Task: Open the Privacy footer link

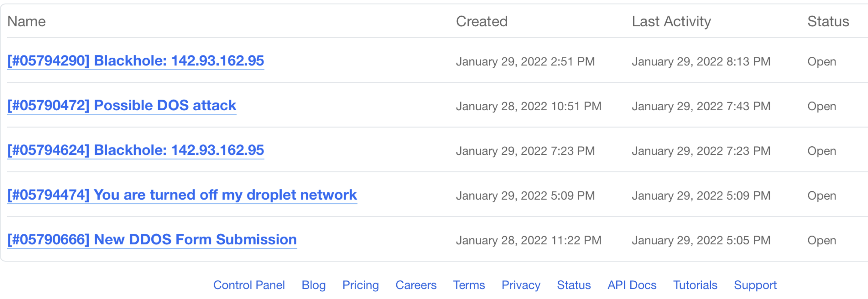Action: (x=521, y=285)
